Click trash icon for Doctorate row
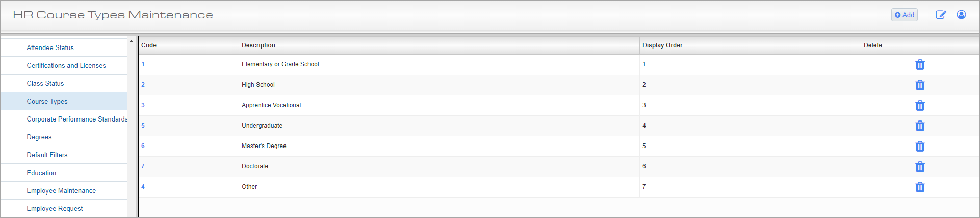 [x=920, y=167]
